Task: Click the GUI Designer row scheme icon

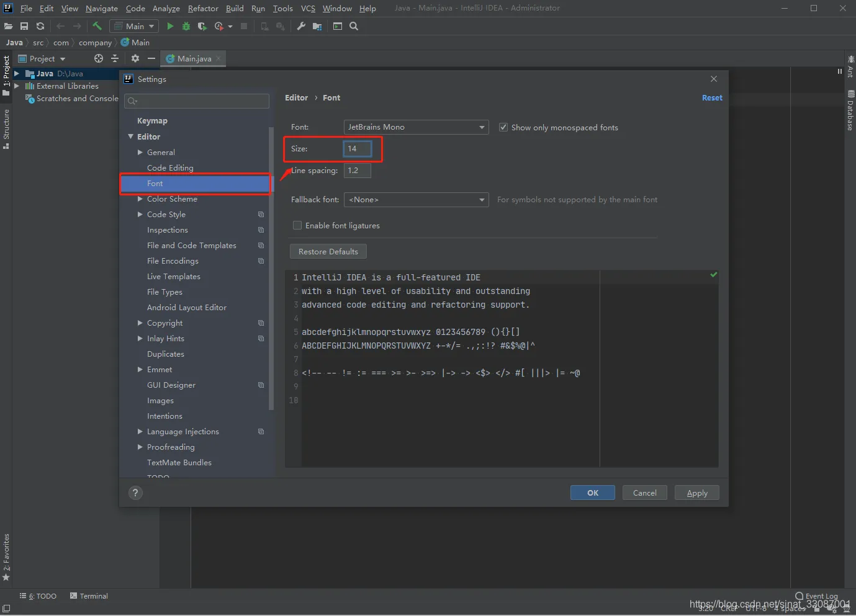Action: tap(261, 385)
